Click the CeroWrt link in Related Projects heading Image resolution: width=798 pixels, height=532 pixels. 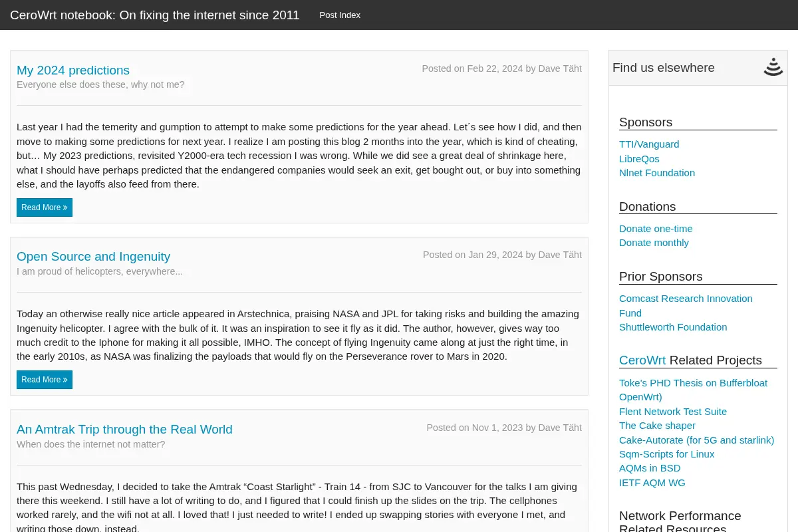point(642,360)
